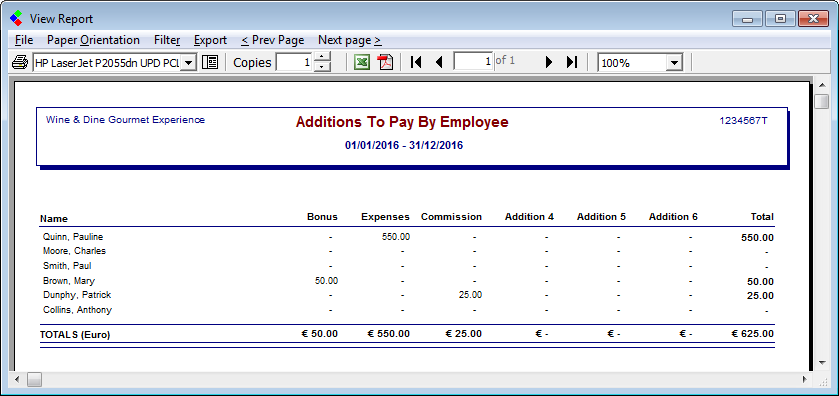Go to next page arrow
Viewport: 839px width, 396px height.
click(x=548, y=63)
